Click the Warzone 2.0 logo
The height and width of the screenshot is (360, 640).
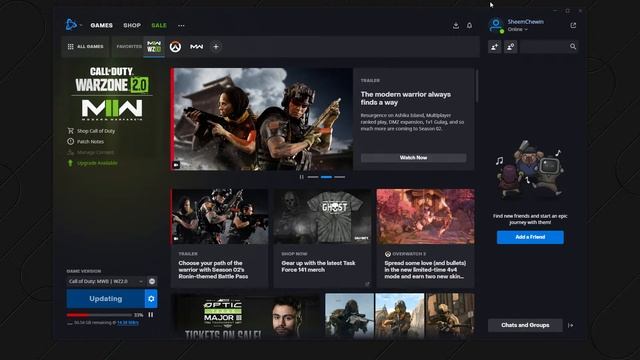click(112, 80)
